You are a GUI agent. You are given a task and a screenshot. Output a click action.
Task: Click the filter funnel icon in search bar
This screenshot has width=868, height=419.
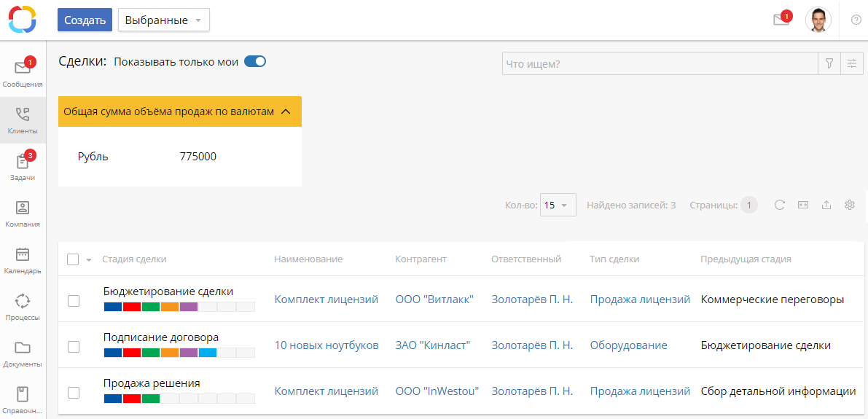[x=829, y=64]
